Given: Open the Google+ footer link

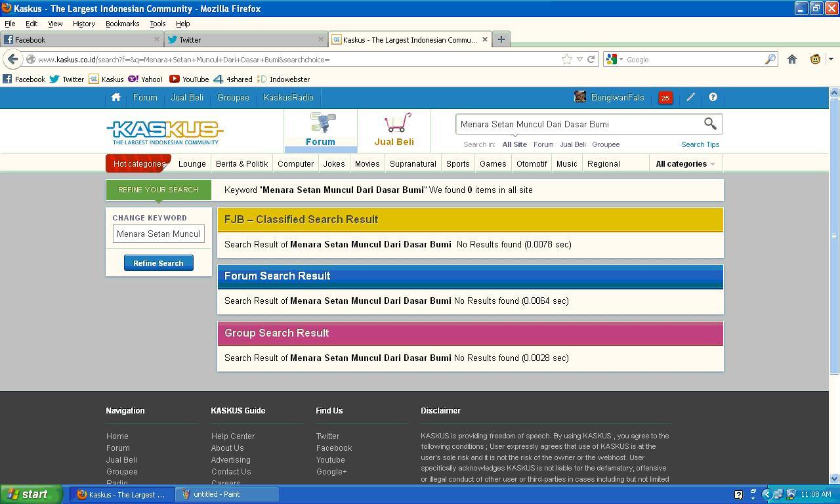Looking at the screenshot, I should tap(331, 472).
